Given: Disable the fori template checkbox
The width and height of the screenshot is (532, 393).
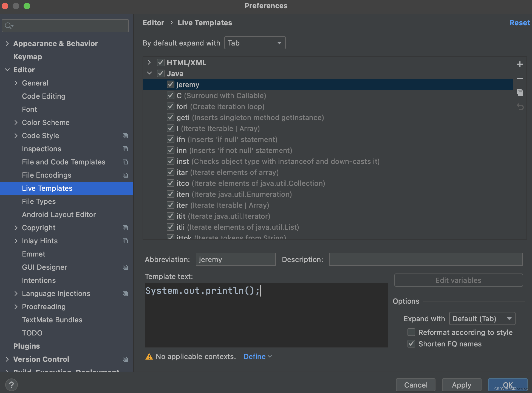Looking at the screenshot, I should (171, 106).
